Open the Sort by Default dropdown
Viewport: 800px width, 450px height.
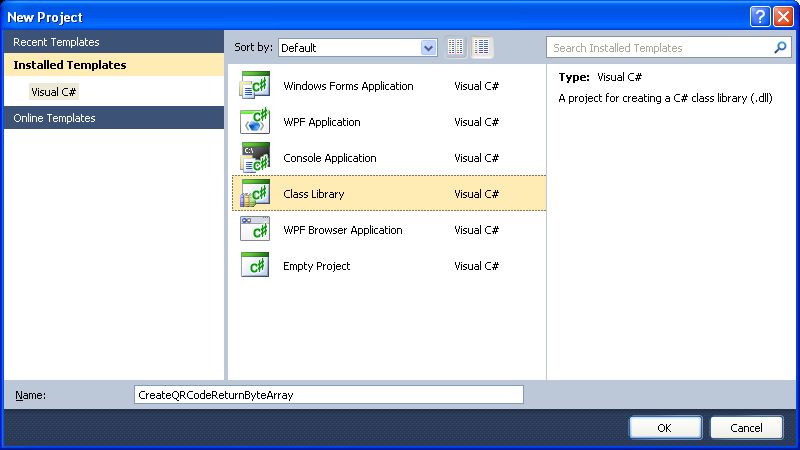pyautogui.click(x=358, y=48)
